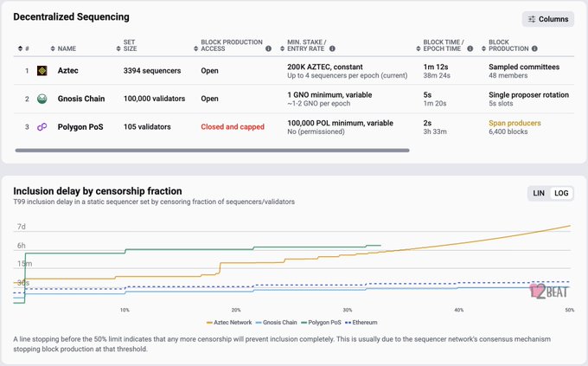Toggle Gnosis Chain legend entry

click(277, 323)
